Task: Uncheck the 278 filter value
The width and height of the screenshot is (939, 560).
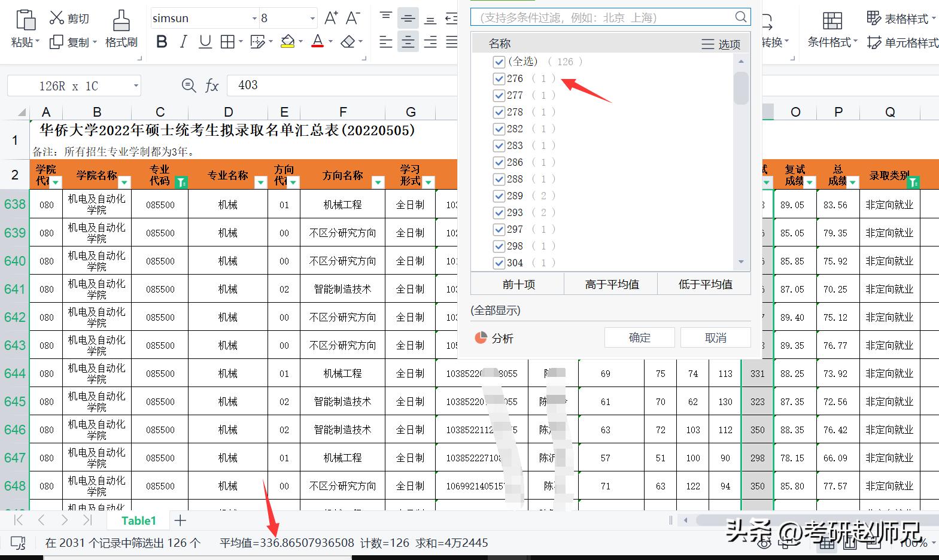Action: (x=499, y=112)
